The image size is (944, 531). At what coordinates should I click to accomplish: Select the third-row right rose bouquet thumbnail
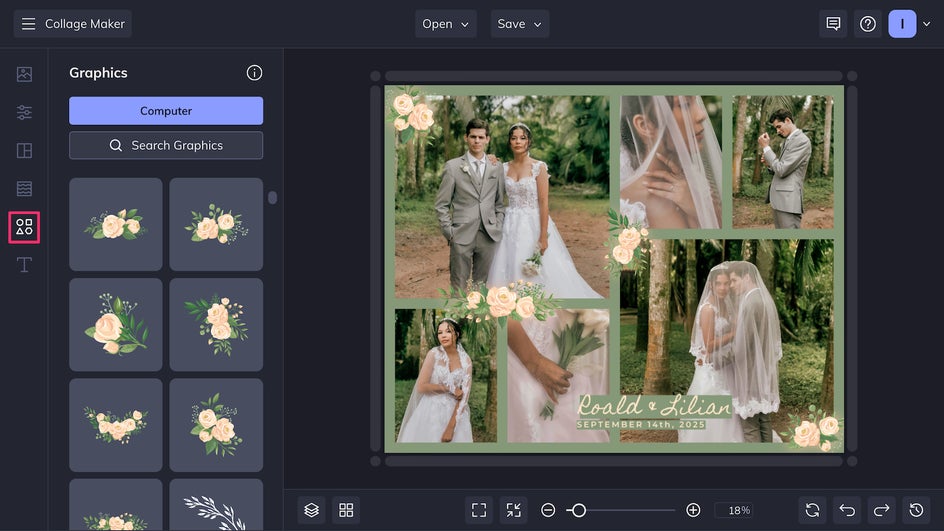point(216,425)
